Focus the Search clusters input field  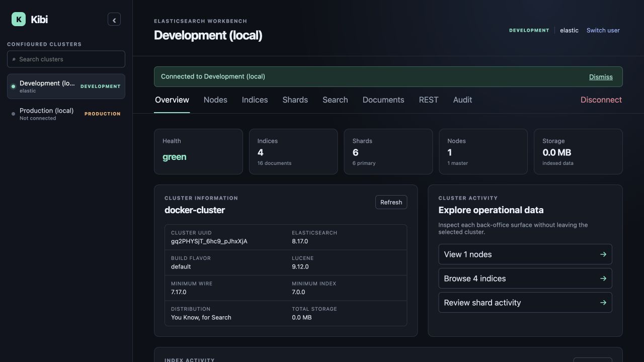point(66,59)
